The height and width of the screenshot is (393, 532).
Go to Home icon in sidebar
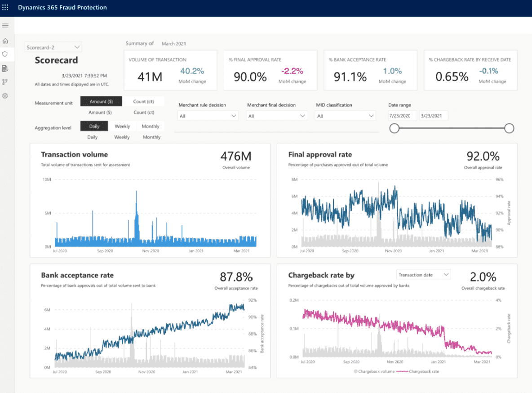point(5,41)
